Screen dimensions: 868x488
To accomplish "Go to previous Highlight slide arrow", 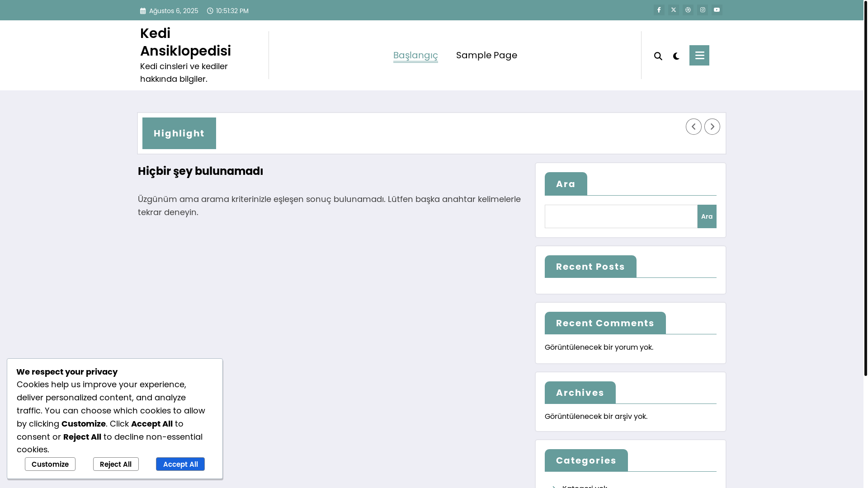I will (x=693, y=127).
